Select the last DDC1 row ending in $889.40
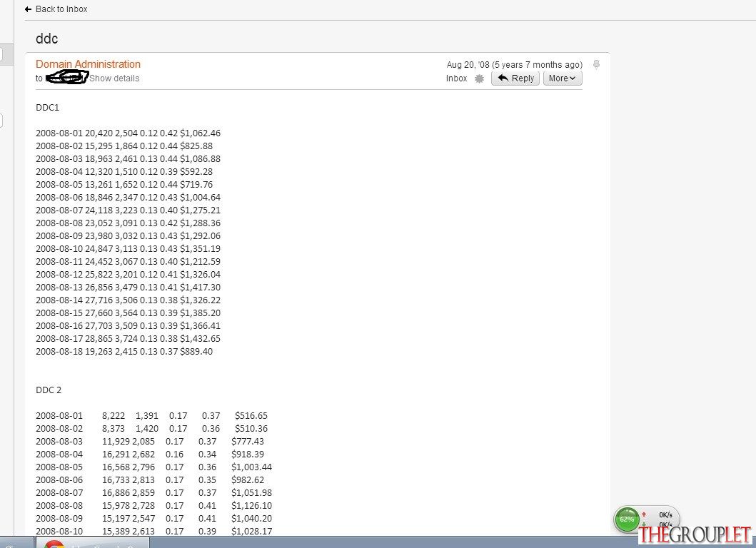The height and width of the screenshot is (548, 756). click(124, 352)
